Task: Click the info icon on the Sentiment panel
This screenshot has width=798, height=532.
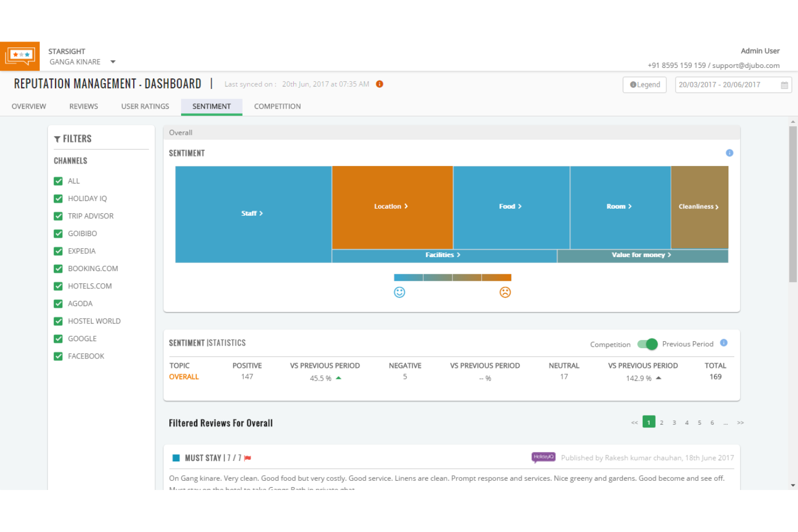Action: (x=730, y=153)
